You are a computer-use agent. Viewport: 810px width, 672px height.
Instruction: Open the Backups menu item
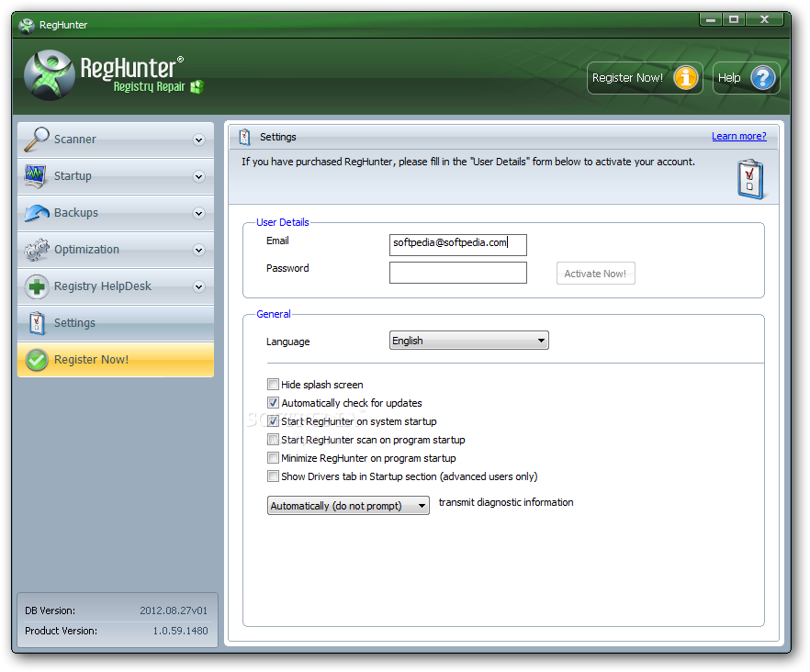116,213
